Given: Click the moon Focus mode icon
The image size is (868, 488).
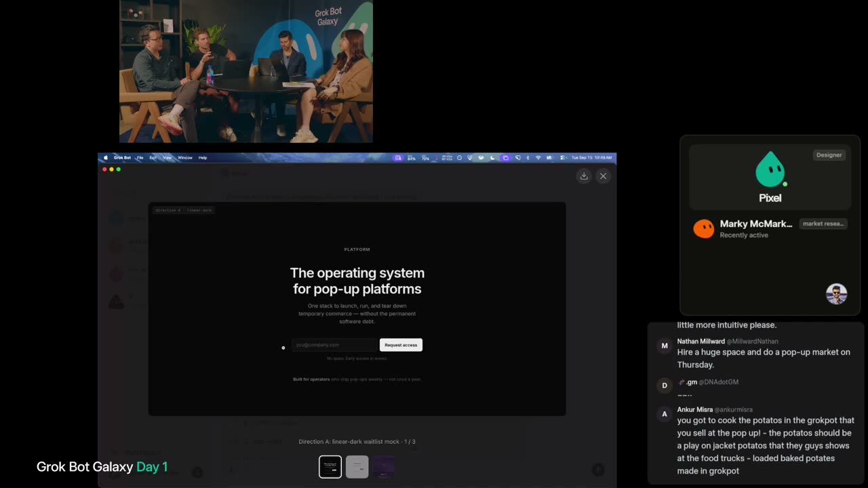Looking at the screenshot, I should (x=492, y=158).
